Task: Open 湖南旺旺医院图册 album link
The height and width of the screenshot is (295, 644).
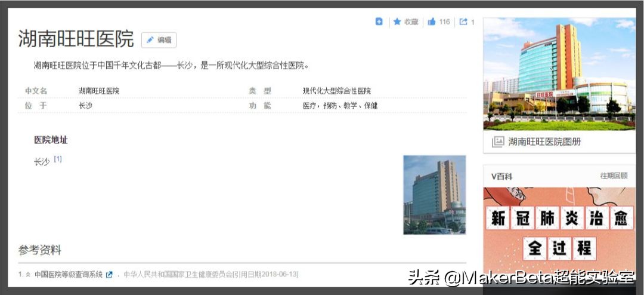Action: pos(544,142)
